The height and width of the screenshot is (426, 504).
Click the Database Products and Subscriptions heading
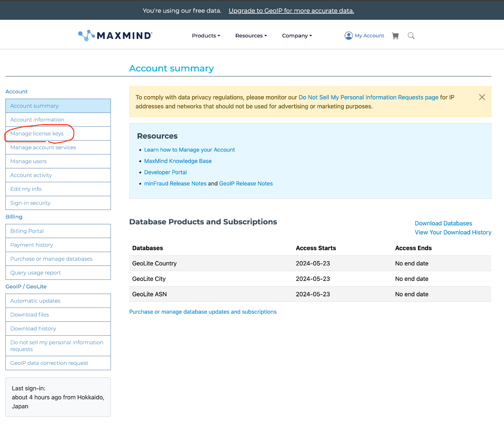point(203,222)
